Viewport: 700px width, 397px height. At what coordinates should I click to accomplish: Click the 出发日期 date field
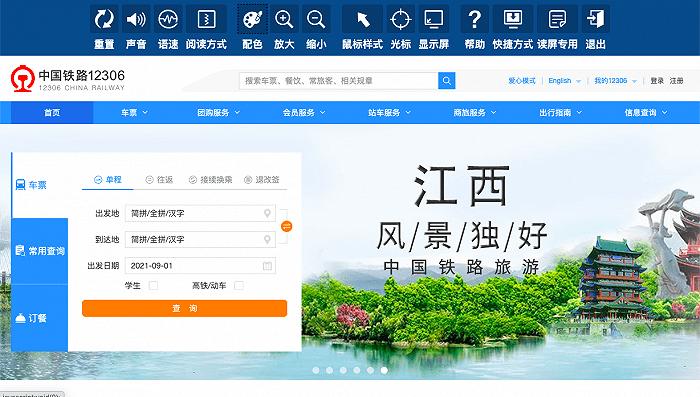(x=200, y=266)
